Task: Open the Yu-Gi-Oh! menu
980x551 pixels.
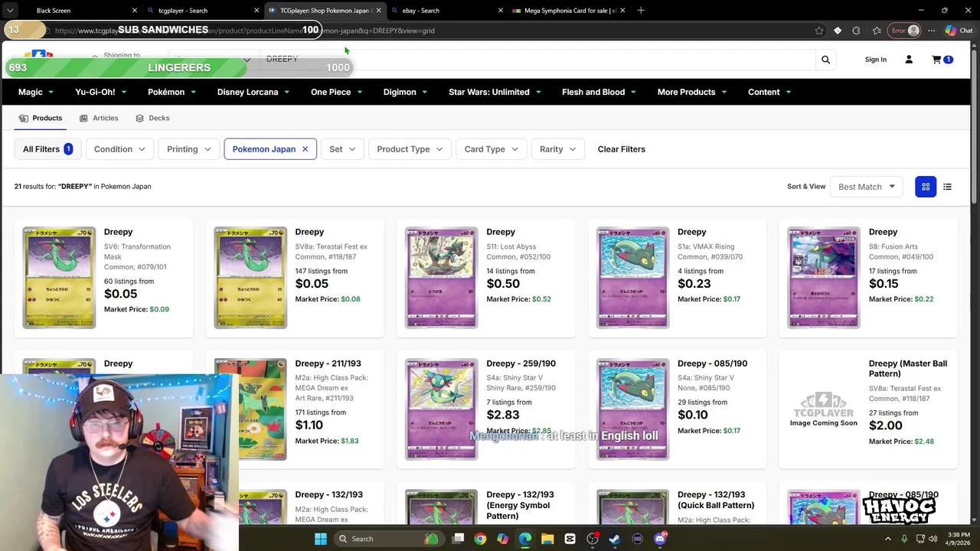Action: (x=100, y=92)
